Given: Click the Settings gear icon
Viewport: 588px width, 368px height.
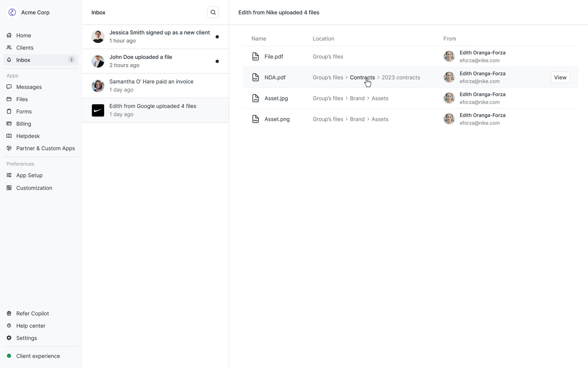Looking at the screenshot, I should pos(9,338).
